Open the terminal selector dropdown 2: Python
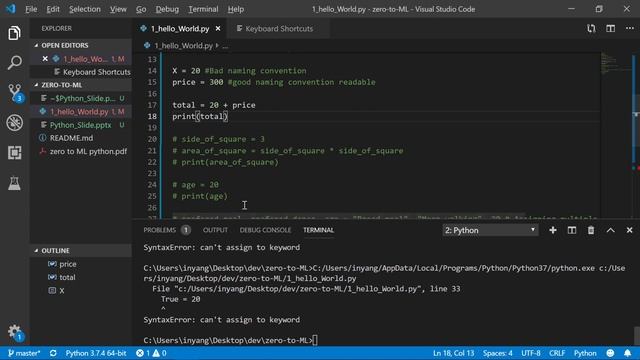This screenshot has height=360, width=640. [490, 230]
